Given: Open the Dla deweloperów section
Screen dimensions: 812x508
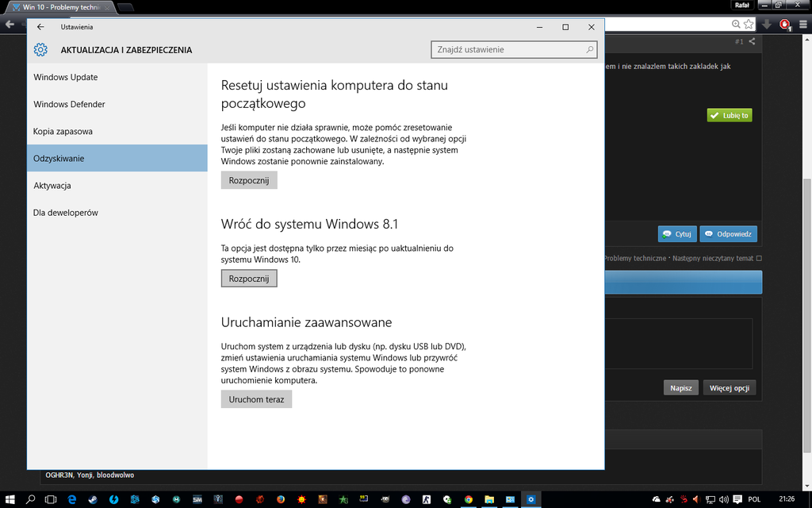Looking at the screenshot, I should [117, 213].
